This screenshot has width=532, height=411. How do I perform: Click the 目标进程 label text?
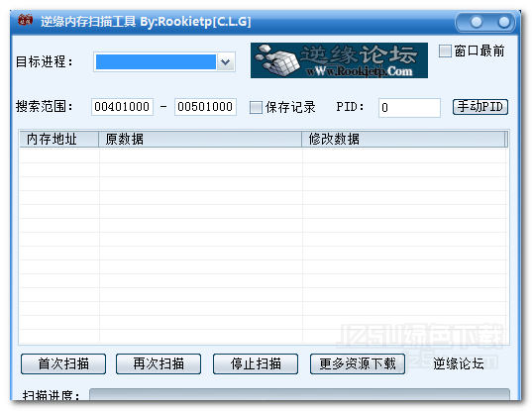click(x=45, y=62)
